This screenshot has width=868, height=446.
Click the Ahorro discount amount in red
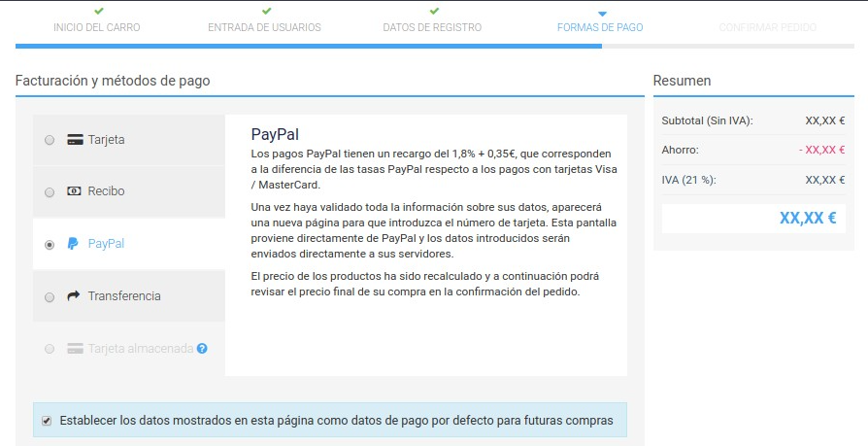click(x=821, y=151)
